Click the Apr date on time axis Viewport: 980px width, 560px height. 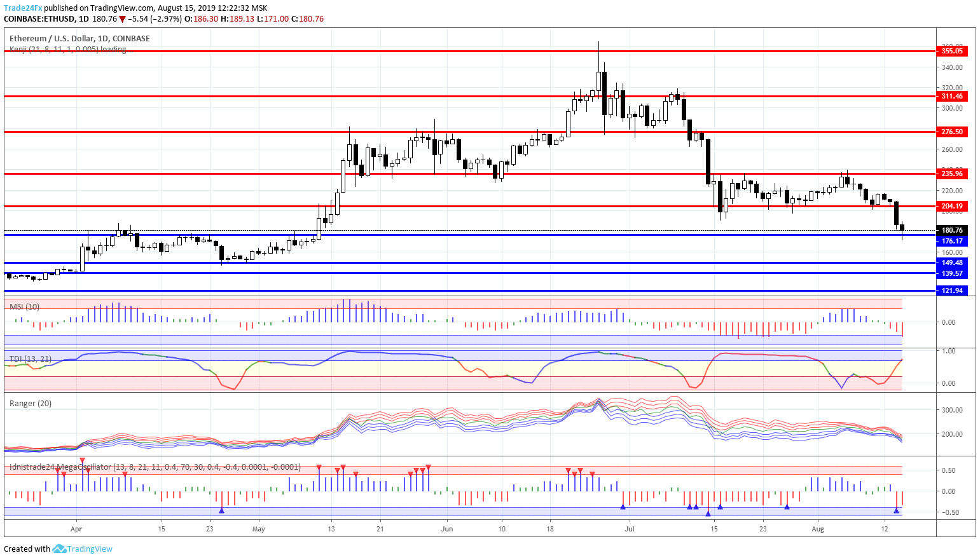point(76,528)
